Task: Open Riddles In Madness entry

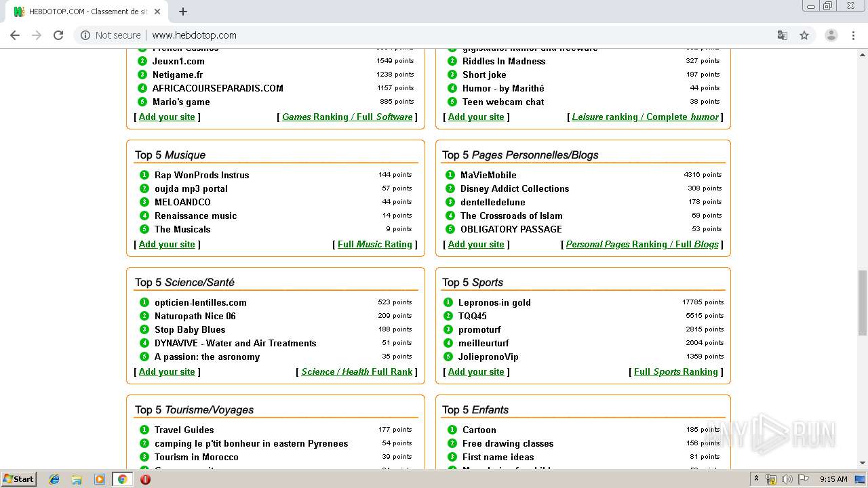Action: (503, 61)
